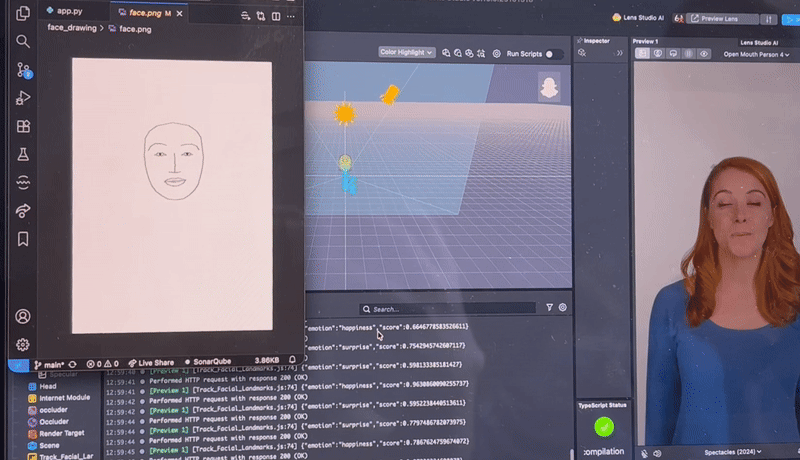Open the Open Mouth Person 4 dropdown
Screen dimensions: 800x460
756,55
